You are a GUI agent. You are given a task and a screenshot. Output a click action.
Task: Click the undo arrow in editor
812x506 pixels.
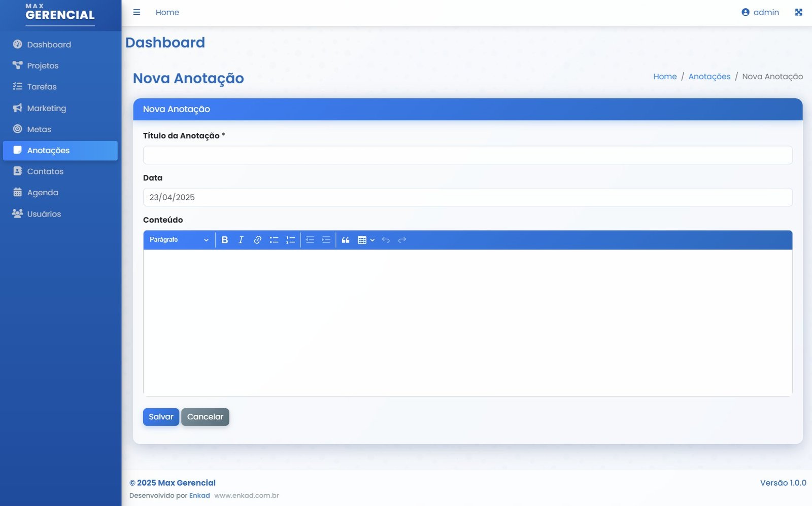coord(386,240)
